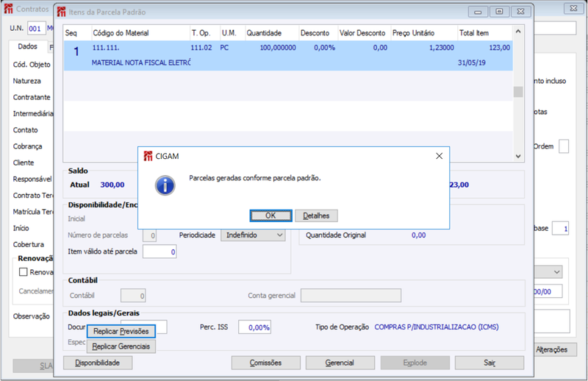The image size is (588, 381).
Task: Click the U.N. field showing 001
Action: 36,28
